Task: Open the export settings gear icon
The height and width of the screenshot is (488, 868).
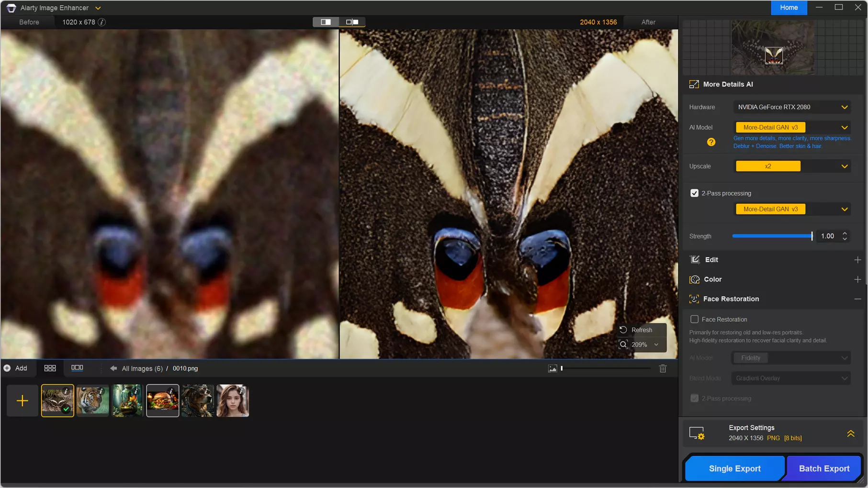Action: tap(697, 433)
